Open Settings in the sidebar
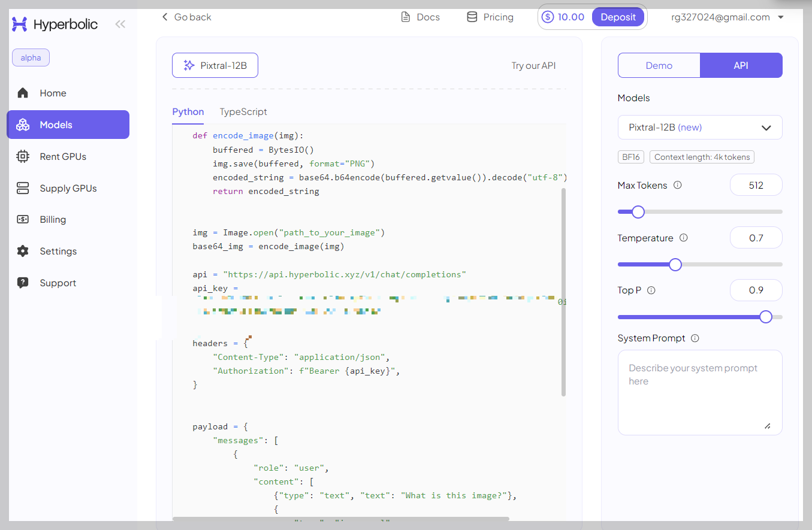 tap(68, 251)
